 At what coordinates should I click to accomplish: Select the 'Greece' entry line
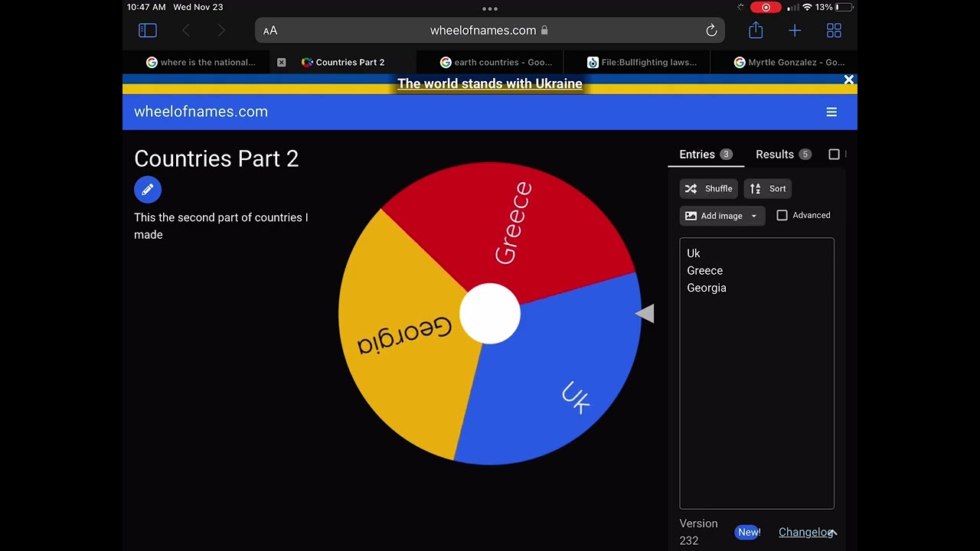coord(704,271)
